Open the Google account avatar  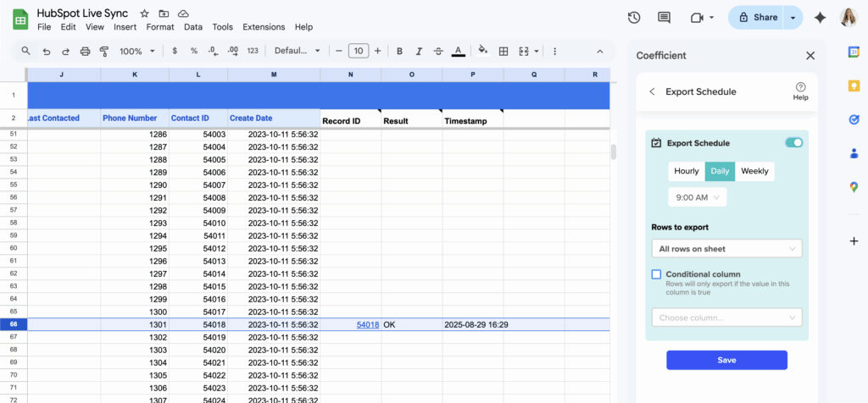pyautogui.click(x=849, y=18)
